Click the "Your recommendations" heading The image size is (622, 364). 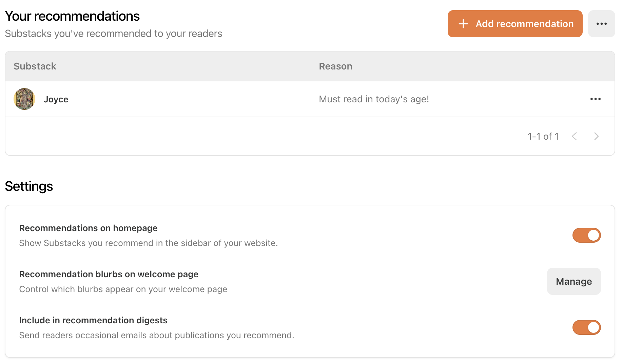click(x=72, y=16)
